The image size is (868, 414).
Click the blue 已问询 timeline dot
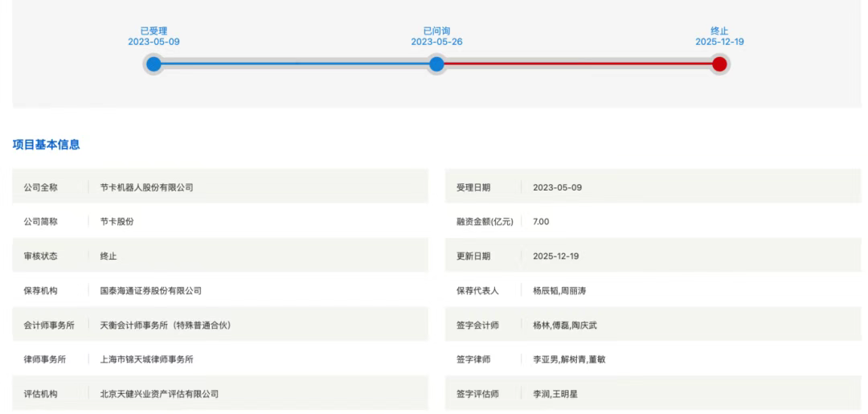[x=436, y=64]
